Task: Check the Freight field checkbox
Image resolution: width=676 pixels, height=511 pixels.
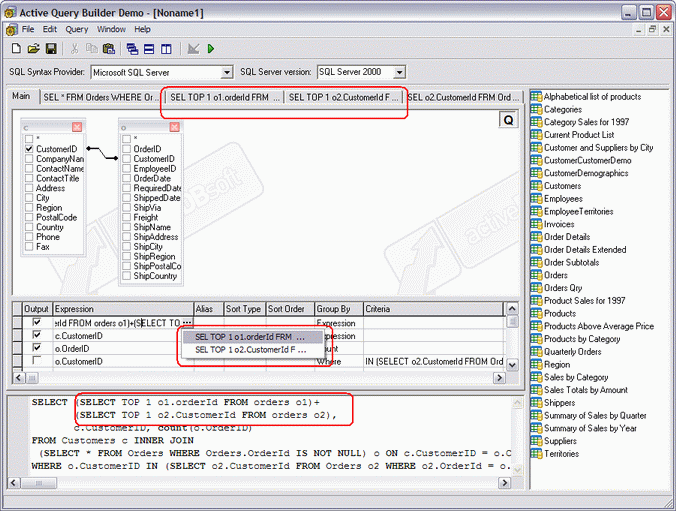Action: tap(126, 217)
